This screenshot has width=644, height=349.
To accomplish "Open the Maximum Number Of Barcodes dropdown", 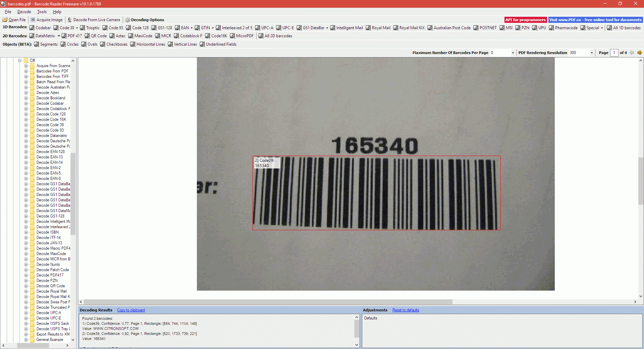I will 512,53.
